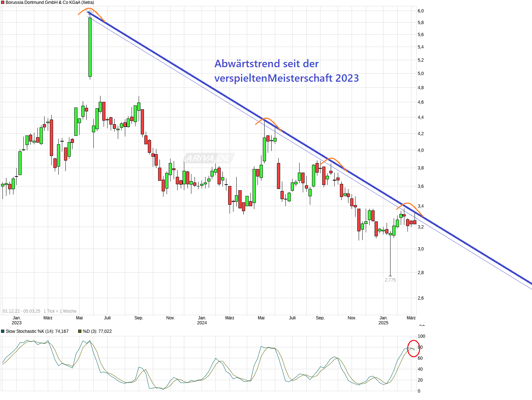
Task: Click the "5,6" price axis label
Action: (421, 35)
